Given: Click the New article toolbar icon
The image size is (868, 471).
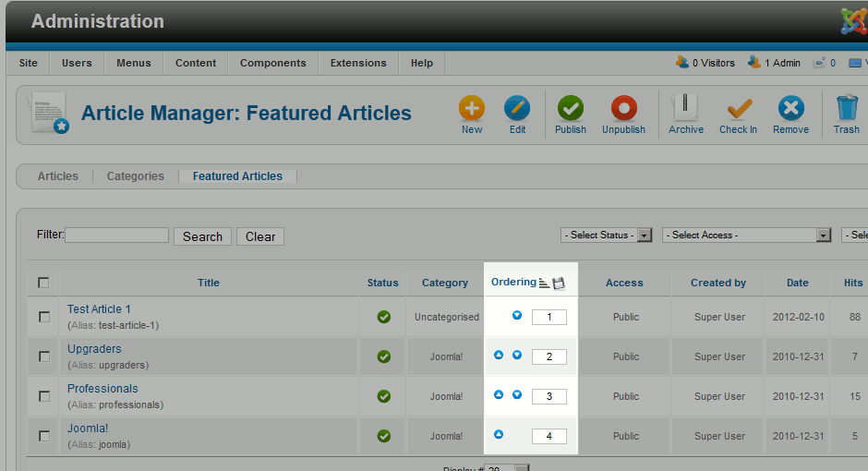Looking at the screenshot, I should click(x=472, y=109).
